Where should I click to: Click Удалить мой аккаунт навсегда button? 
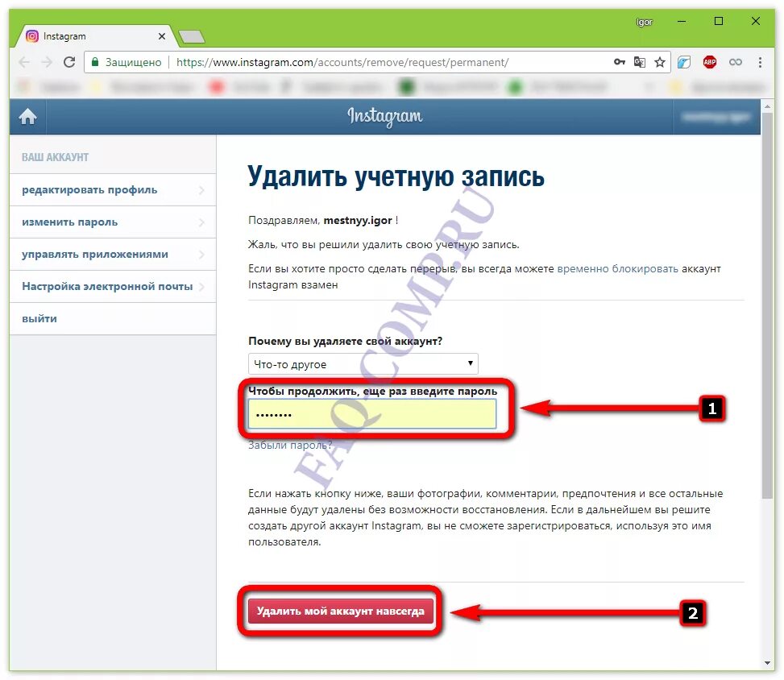coord(341,611)
